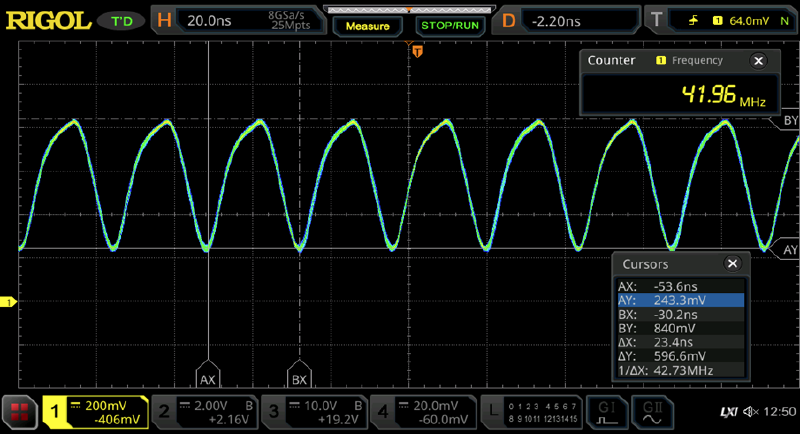The image size is (800, 434).
Task: Close the Cursors panel
Action: (x=732, y=264)
